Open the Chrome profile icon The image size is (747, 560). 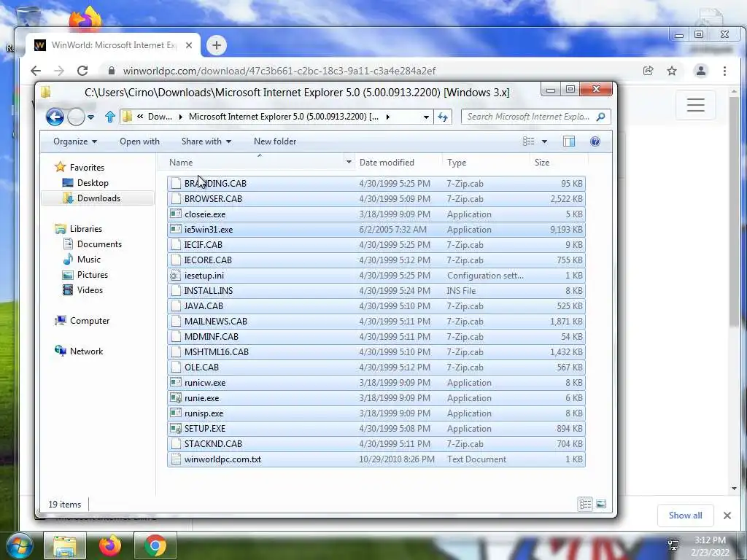tap(701, 71)
